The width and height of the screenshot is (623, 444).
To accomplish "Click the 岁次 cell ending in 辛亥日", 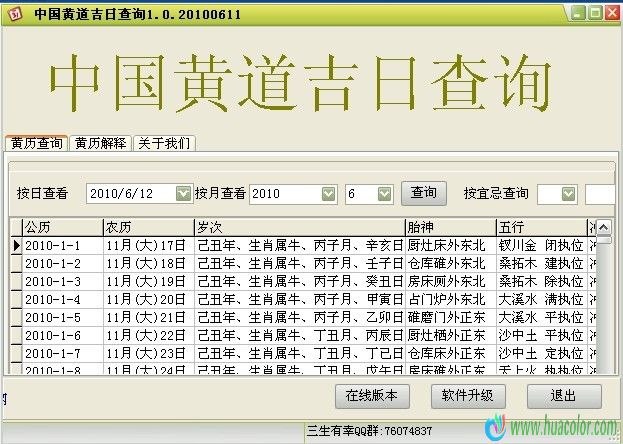I will pyautogui.click(x=300, y=246).
